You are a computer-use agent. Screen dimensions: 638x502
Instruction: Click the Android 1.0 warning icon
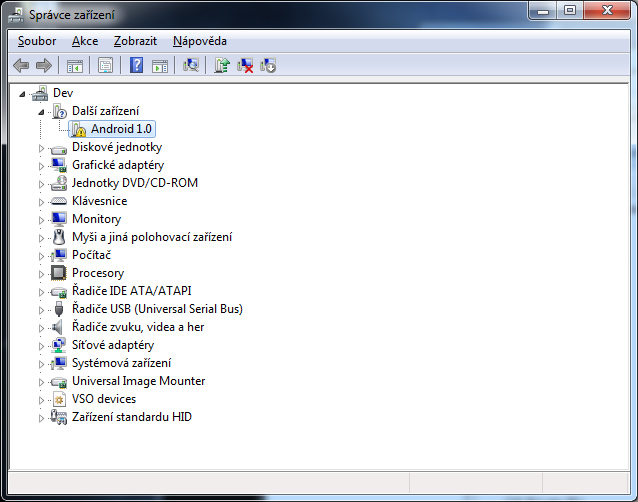tap(79, 129)
